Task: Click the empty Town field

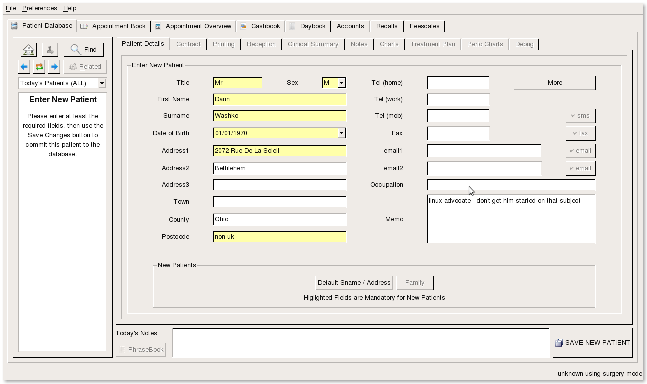Action: click(x=279, y=202)
